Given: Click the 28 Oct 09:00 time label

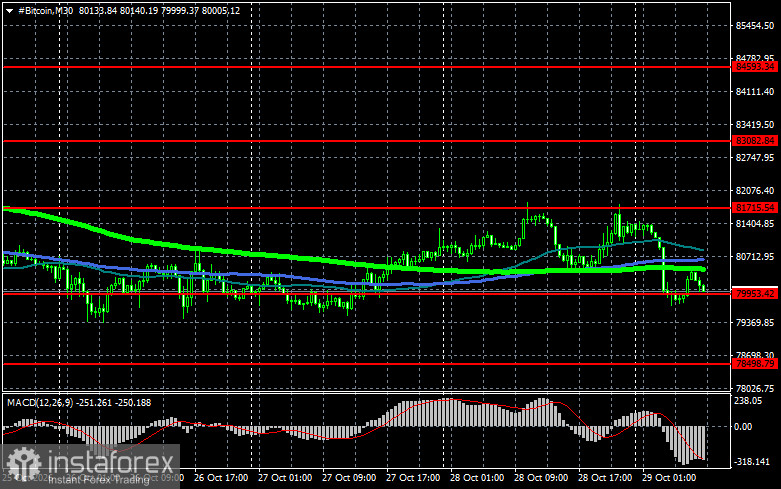Looking at the screenshot, I should click(541, 478).
